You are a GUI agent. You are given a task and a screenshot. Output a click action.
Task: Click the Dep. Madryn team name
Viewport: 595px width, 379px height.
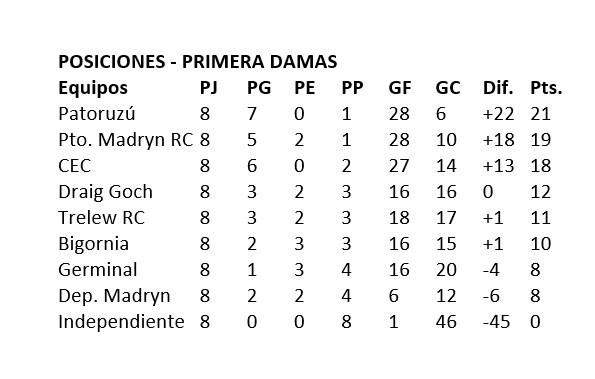114,296
